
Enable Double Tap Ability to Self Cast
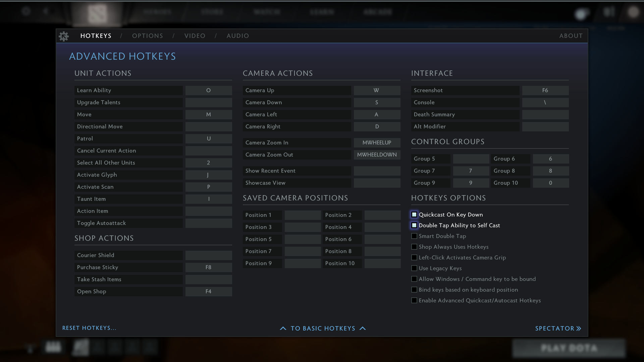coord(414,226)
